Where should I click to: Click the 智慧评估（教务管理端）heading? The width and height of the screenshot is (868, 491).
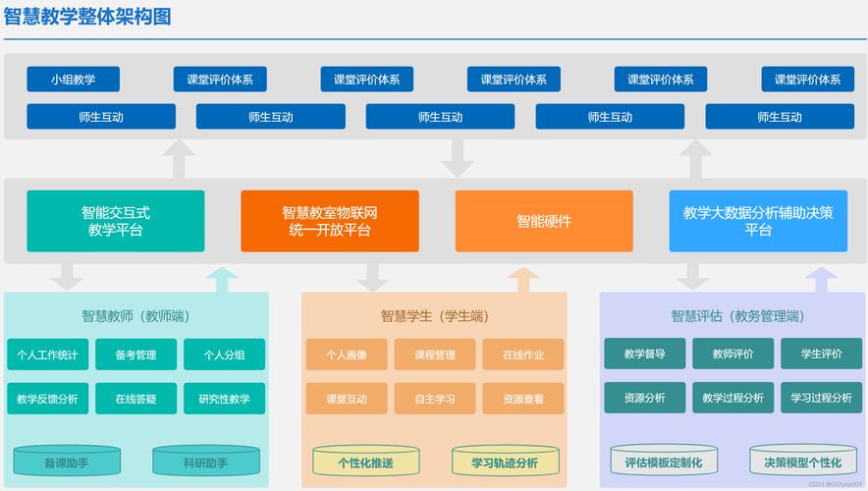737,316
